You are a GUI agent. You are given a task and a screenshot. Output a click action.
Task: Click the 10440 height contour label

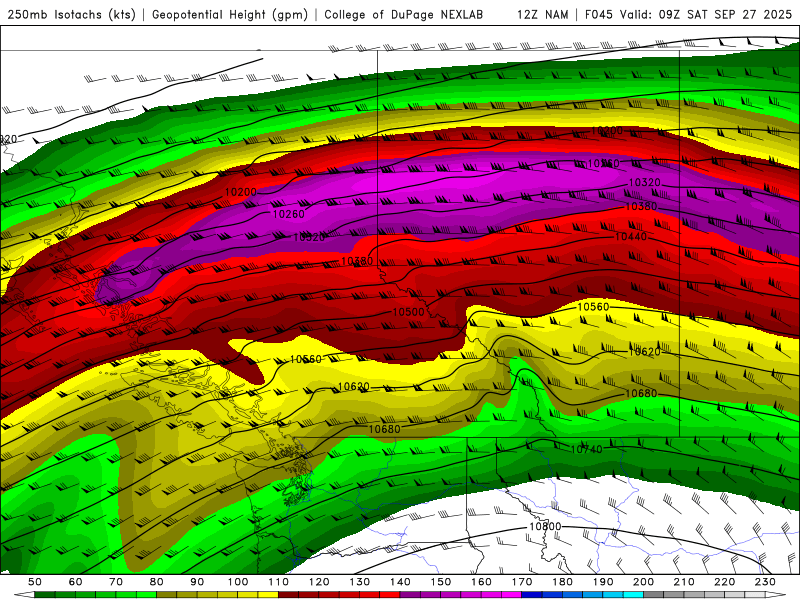tap(631, 237)
